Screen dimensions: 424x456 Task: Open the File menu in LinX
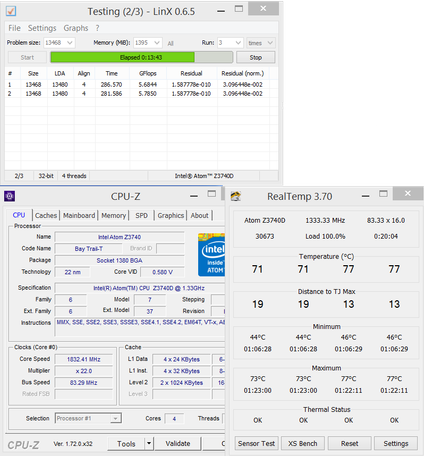coord(14,28)
